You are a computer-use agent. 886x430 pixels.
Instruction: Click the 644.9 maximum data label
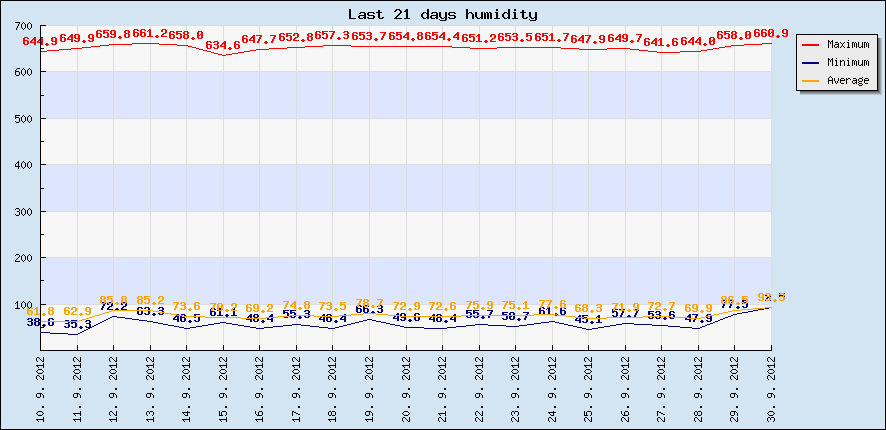(40, 41)
